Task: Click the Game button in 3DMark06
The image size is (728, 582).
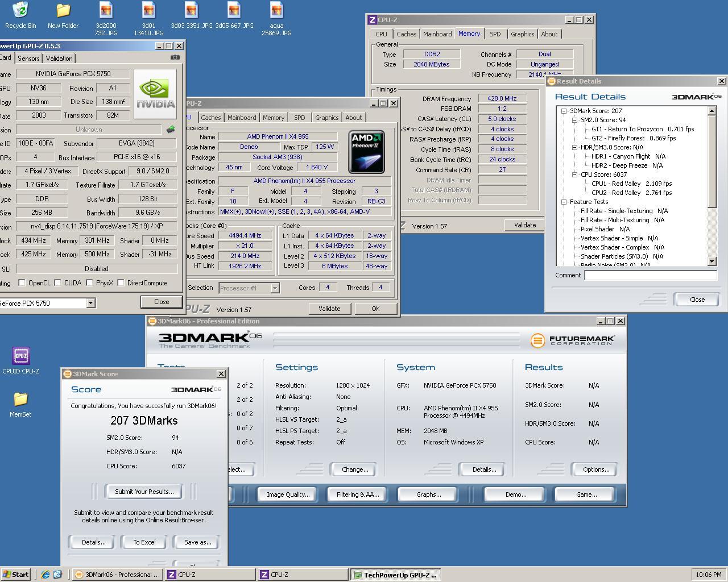Action: (x=586, y=494)
